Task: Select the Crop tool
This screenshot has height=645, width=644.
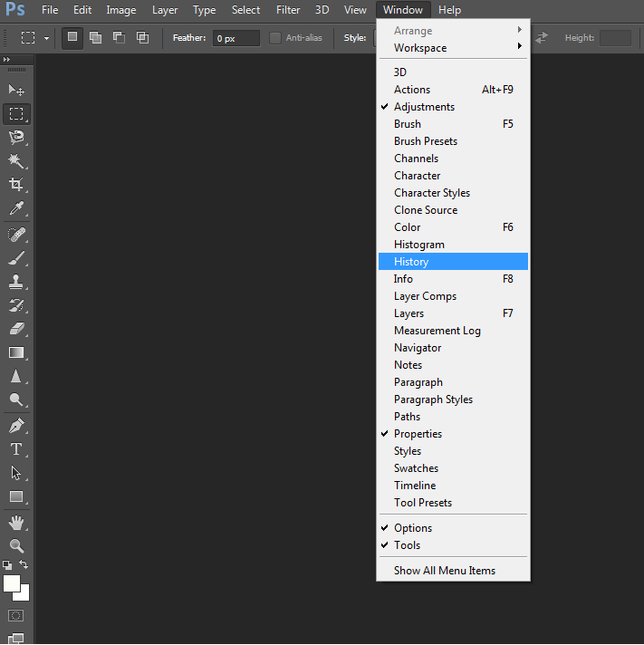Action: click(16, 184)
